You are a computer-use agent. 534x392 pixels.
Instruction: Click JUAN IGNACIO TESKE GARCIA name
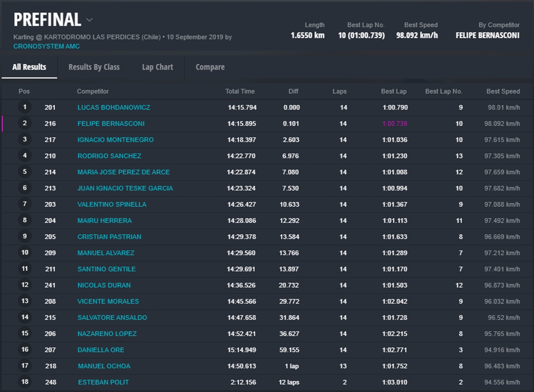point(125,188)
